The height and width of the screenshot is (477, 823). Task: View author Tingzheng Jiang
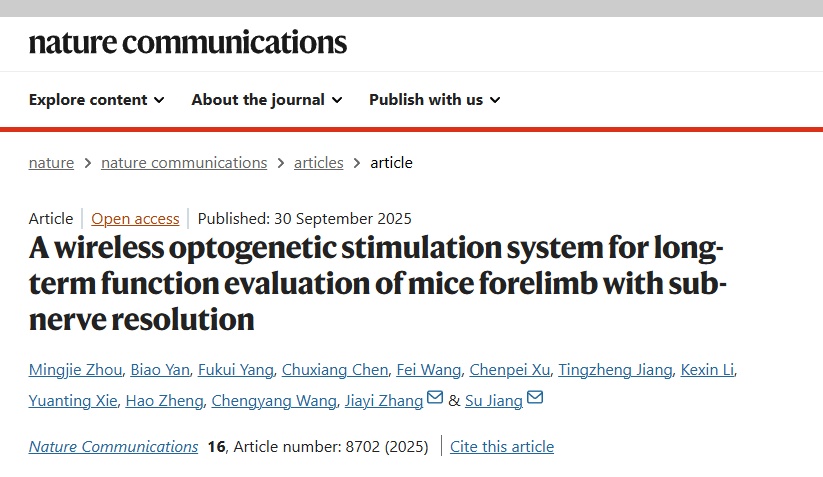[x=615, y=370]
